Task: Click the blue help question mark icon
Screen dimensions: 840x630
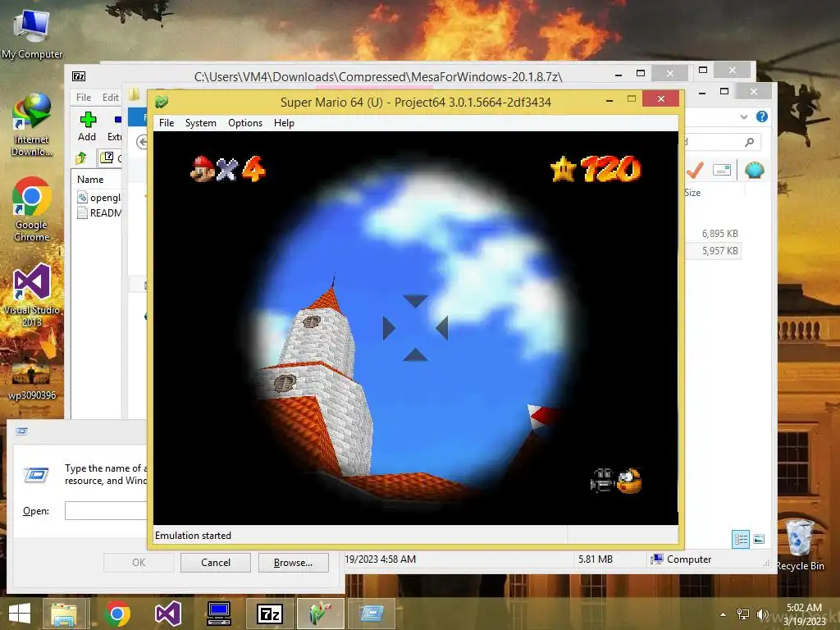Action: [x=762, y=116]
